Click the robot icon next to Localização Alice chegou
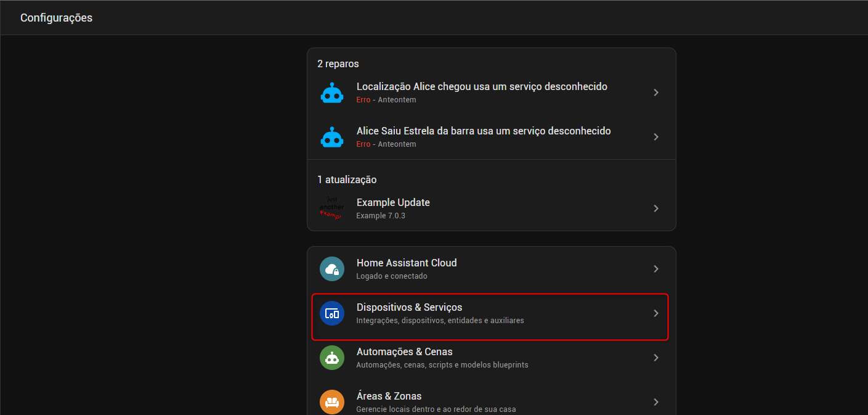Viewport: 868px width, 415px height. (332, 92)
